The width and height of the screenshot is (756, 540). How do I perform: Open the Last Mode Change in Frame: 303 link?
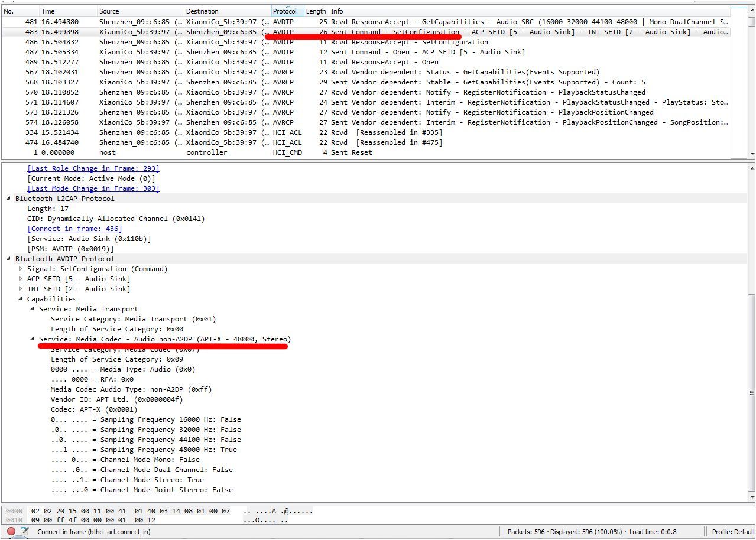tap(93, 188)
